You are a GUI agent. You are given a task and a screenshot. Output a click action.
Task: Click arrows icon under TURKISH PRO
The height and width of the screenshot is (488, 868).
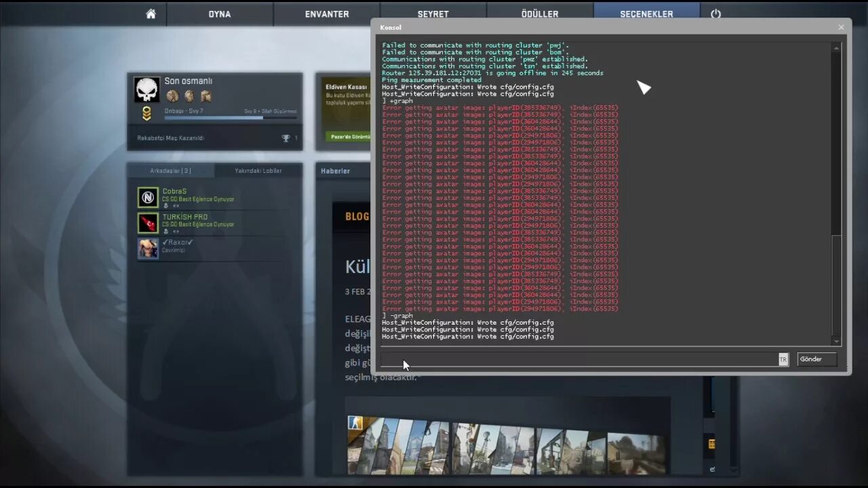click(176, 231)
